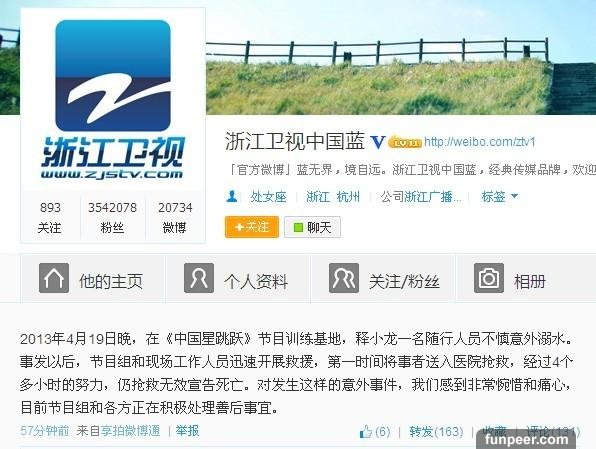Click the house icon for 他的主页
This screenshot has width=596, height=449.
click(x=54, y=278)
